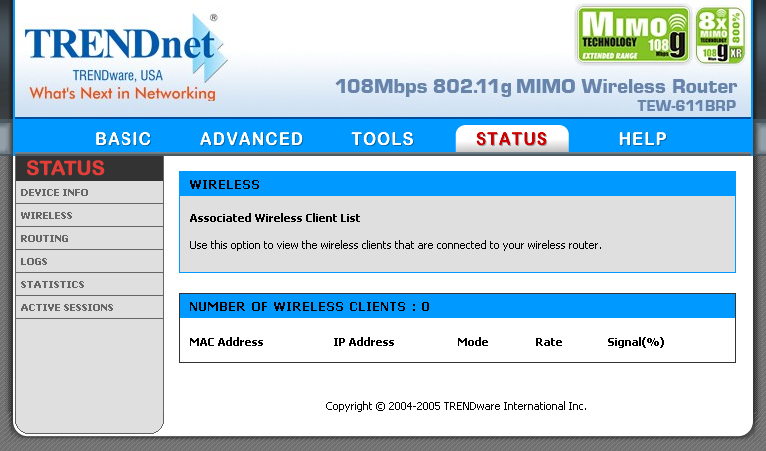Click the TEW-611BRP model text

point(686,106)
